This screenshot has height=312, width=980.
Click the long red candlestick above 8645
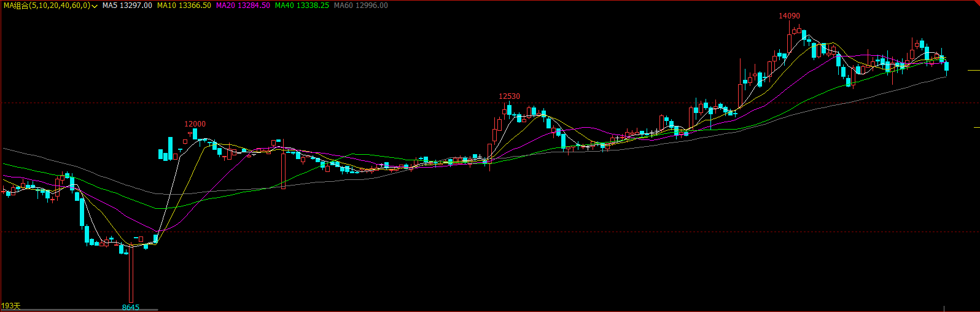point(131,274)
